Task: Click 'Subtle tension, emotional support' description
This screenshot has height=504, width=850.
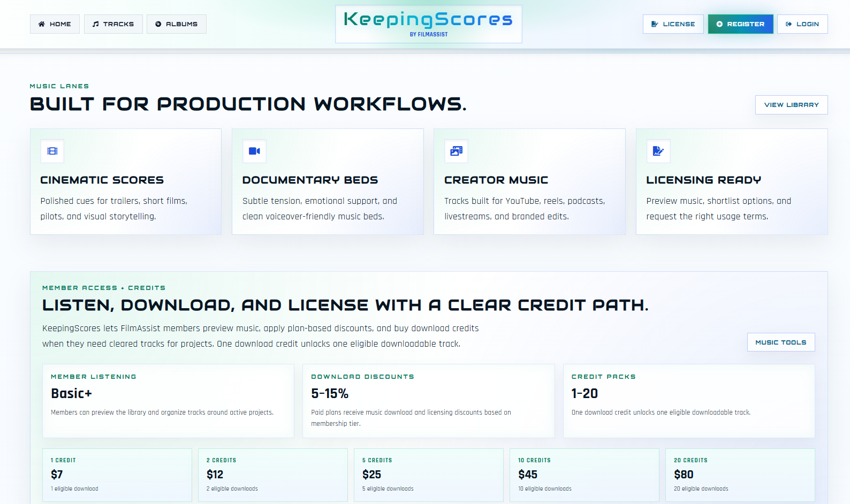Action: click(x=320, y=209)
